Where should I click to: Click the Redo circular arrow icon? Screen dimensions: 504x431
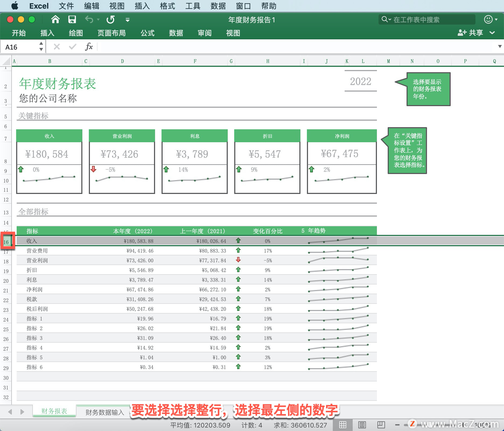point(111,19)
